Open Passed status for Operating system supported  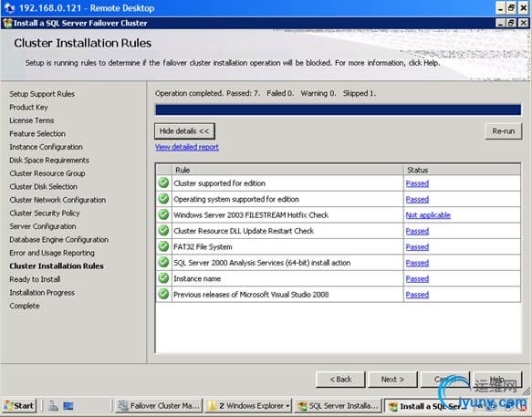click(417, 199)
